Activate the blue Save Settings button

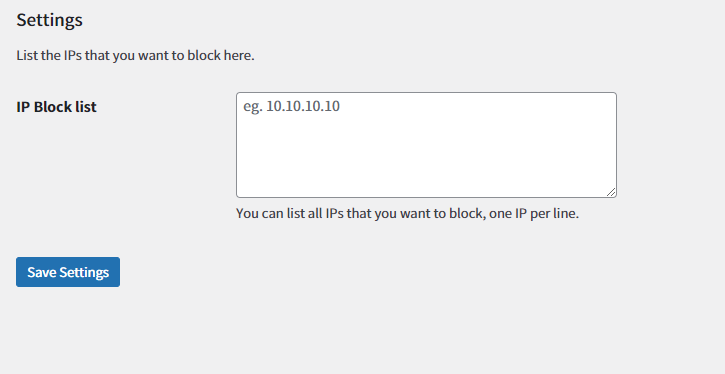pyautogui.click(x=68, y=272)
